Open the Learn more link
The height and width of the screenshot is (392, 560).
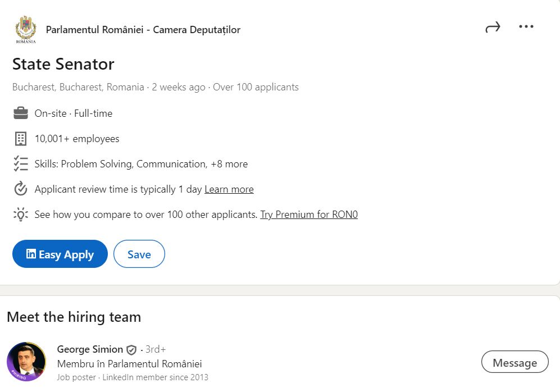(x=229, y=189)
